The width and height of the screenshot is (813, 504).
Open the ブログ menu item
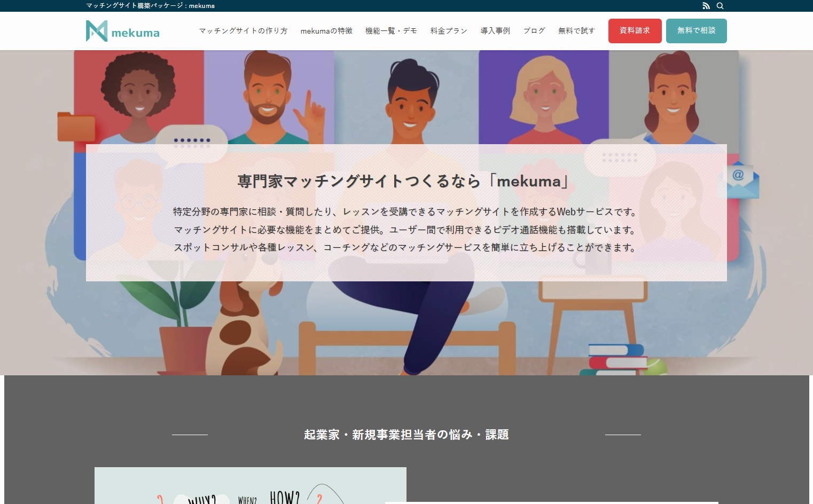[534, 31]
